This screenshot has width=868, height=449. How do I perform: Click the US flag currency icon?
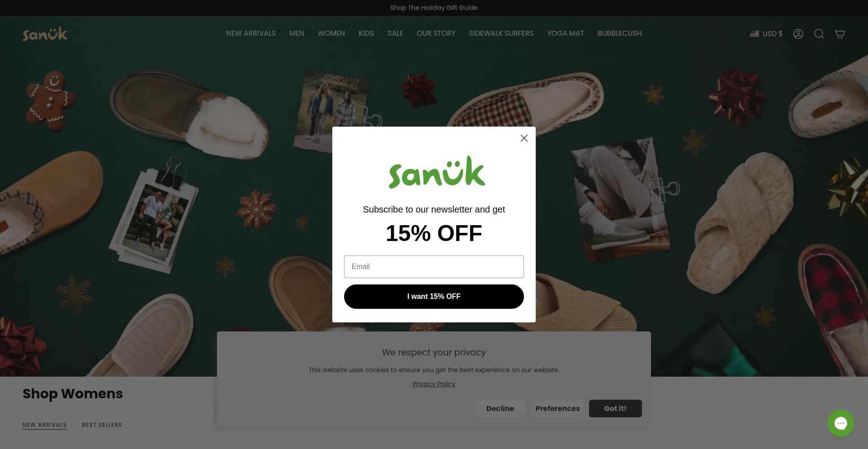point(755,34)
